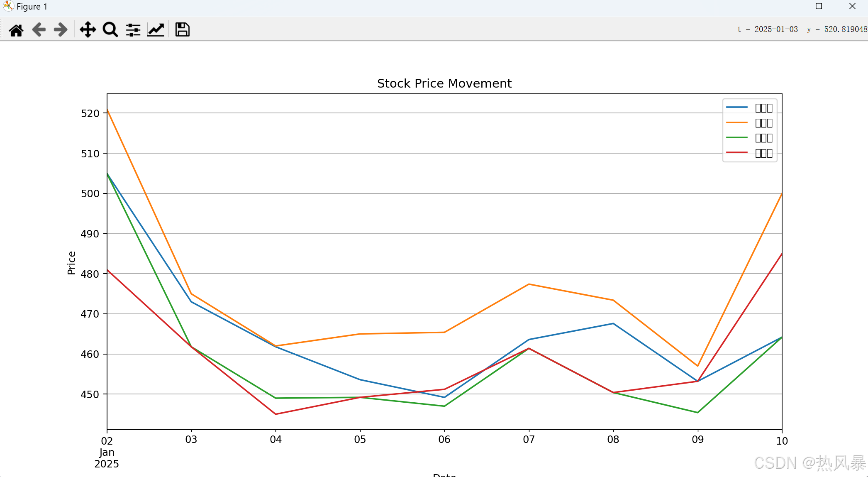Click the Price y-axis label
The height and width of the screenshot is (477, 868).
point(71,263)
